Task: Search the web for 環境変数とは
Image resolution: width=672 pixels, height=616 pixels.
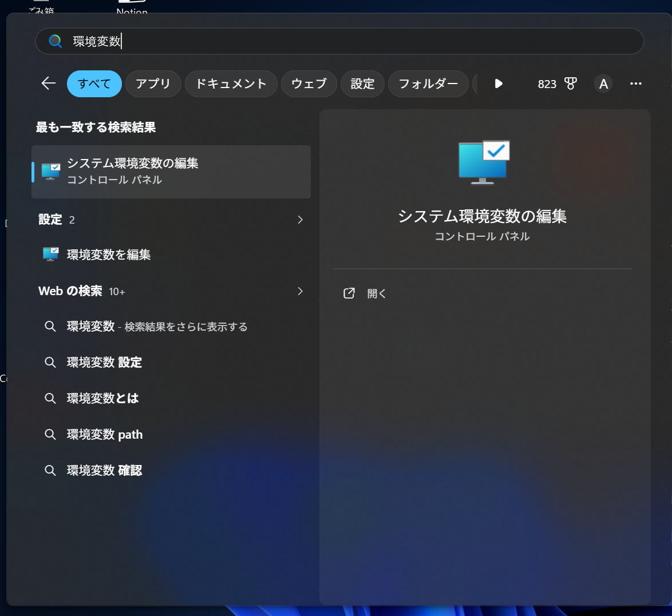Action: point(171,399)
